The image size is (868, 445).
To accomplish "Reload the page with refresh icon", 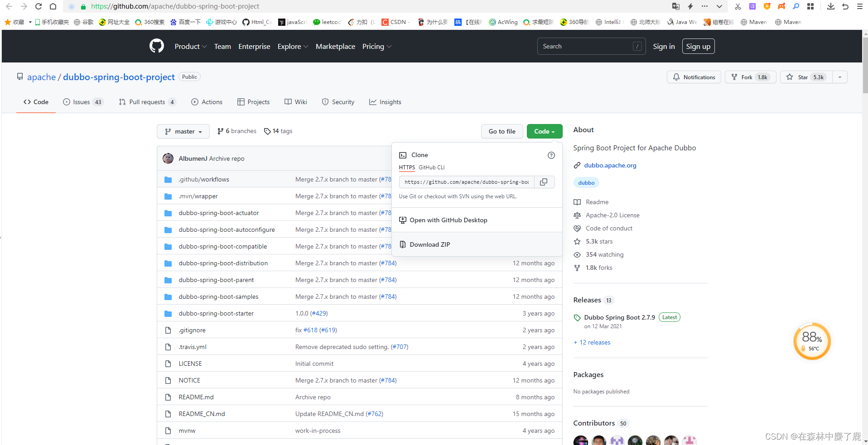I will click(x=39, y=6).
